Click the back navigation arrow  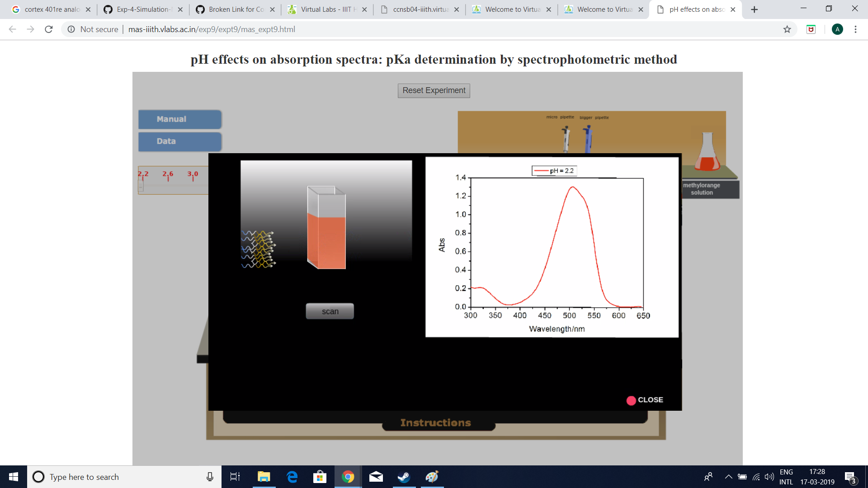[x=12, y=29]
